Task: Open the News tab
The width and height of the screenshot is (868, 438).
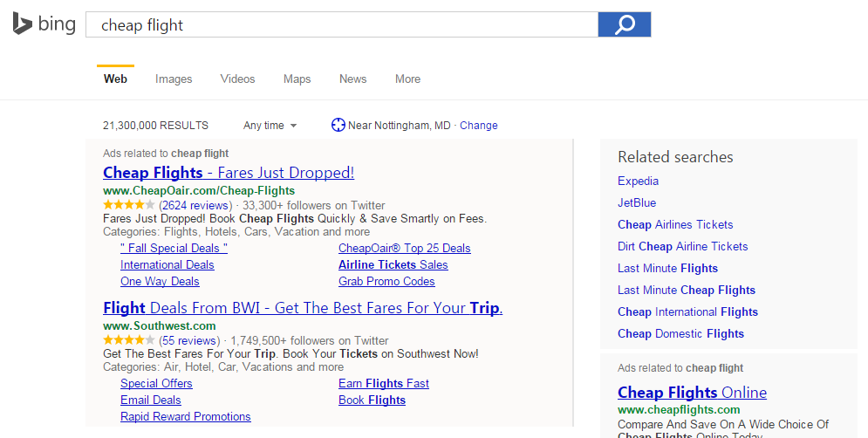Action: (x=352, y=79)
